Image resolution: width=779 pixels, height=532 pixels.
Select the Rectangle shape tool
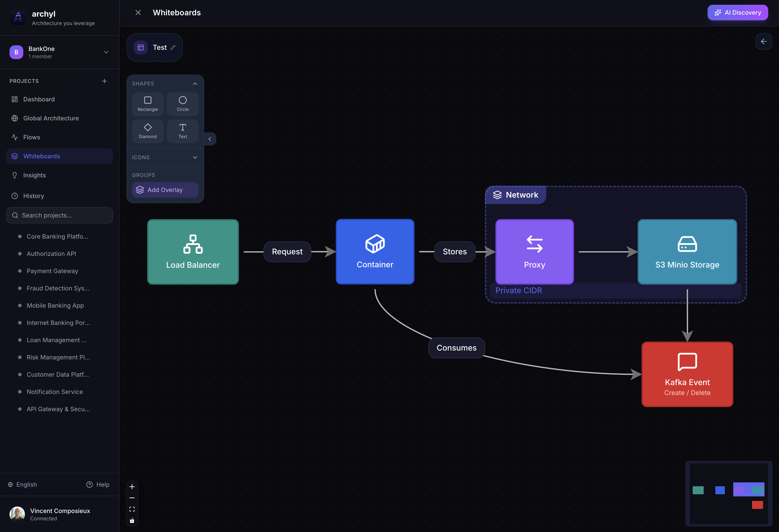tap(147, 104)
